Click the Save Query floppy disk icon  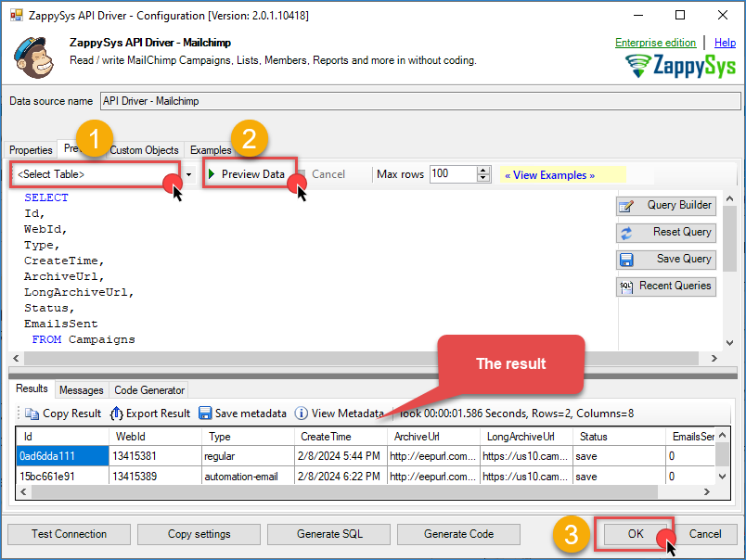click(626, 260)
